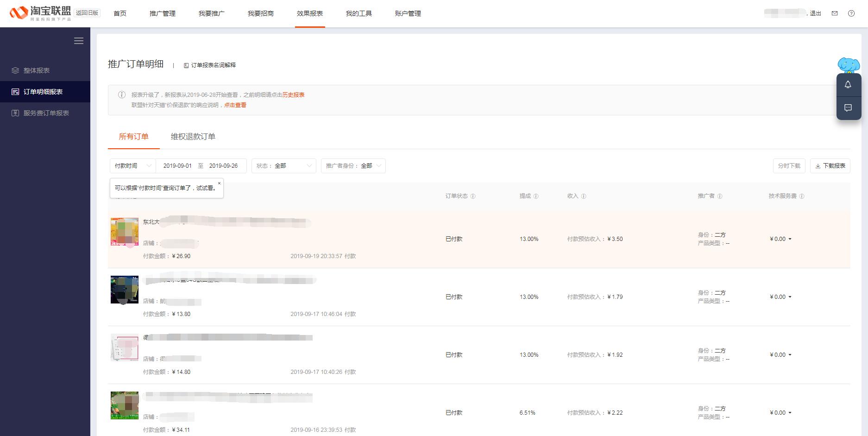Collapse sidebar using the hamburger icon
The height and width of the screenshot is (436, 868).
click(x=79, y=41)
